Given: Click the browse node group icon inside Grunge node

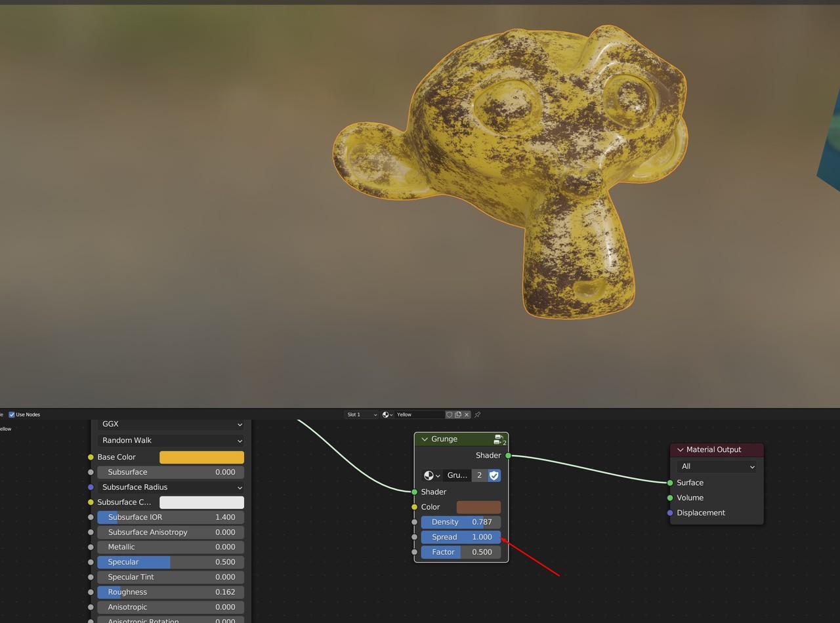Looking at the screenshot, I should tap(430, 475).
